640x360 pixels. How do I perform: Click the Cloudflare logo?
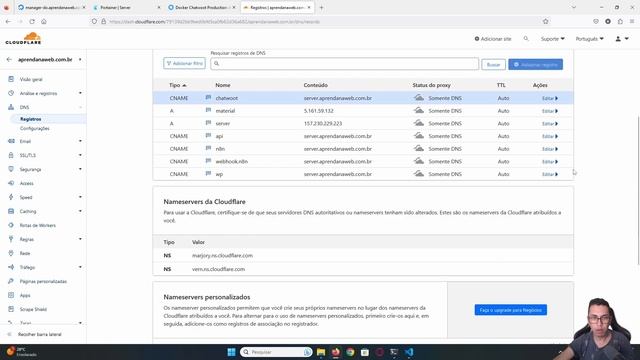tap(23, 38)
